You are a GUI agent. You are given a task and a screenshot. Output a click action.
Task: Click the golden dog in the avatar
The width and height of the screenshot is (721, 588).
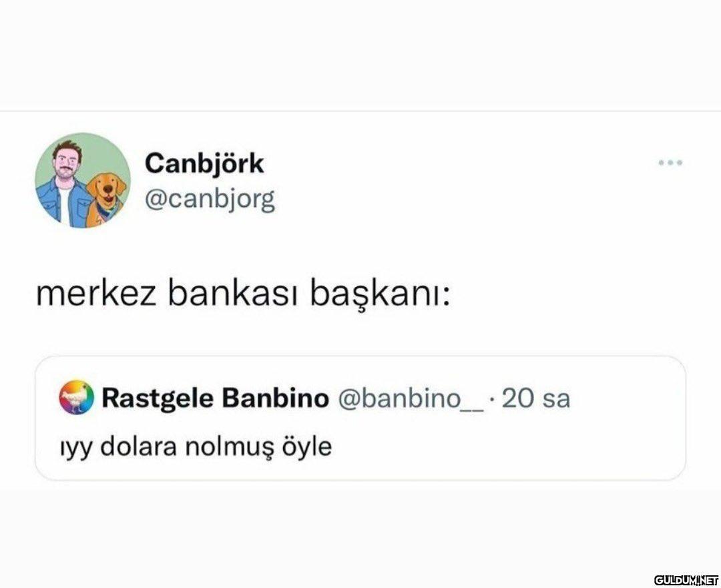point(106,199)
